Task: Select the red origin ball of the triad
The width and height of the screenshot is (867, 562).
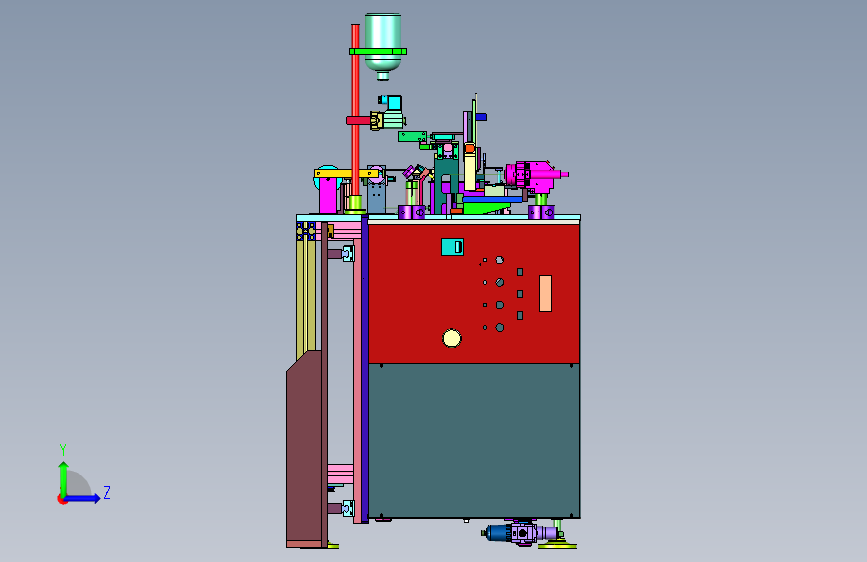Action: pos(61,499)
